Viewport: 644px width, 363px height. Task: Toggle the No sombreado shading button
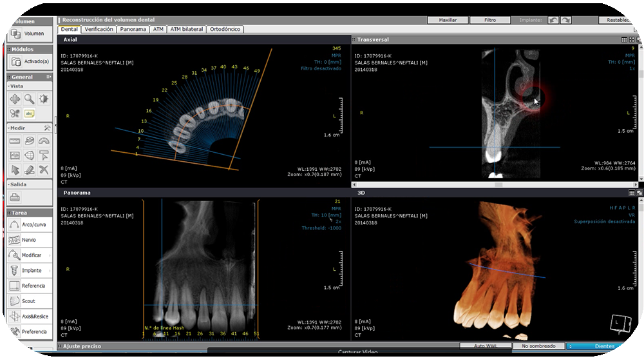(538, 346)
